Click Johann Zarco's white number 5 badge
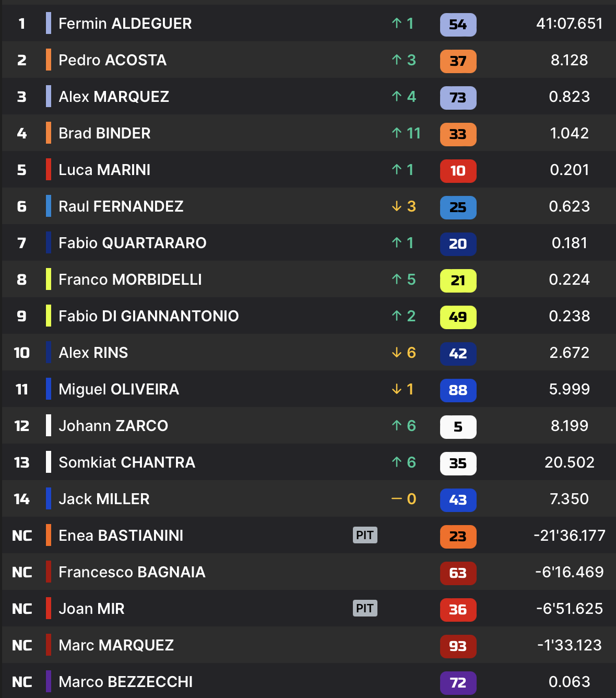The width and height of the screenshot is (616, 698). pos(458,427)
